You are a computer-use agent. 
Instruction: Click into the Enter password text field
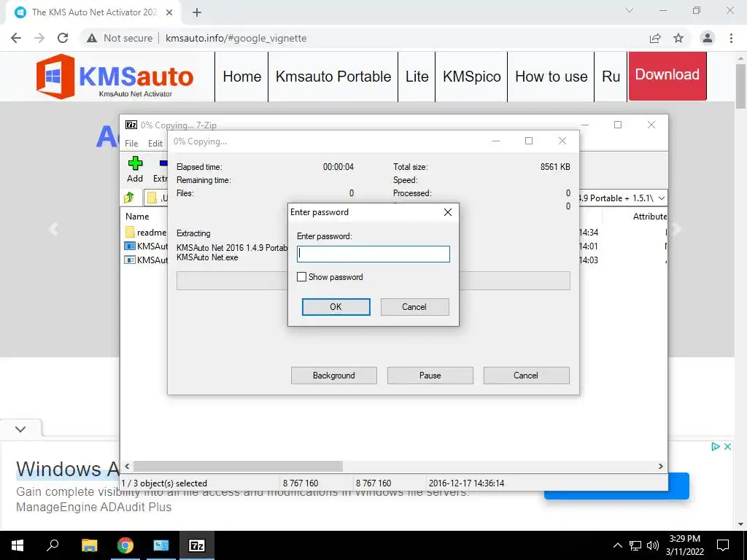tap(373, 254)
